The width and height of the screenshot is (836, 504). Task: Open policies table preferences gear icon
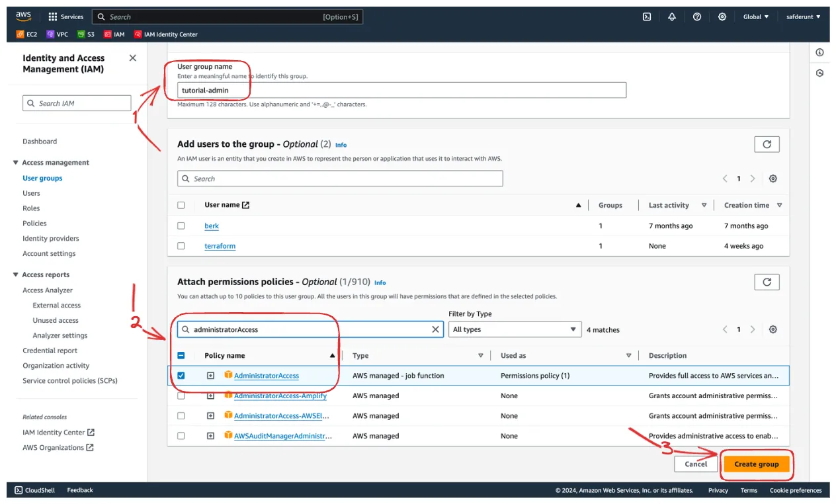point(773,329)
